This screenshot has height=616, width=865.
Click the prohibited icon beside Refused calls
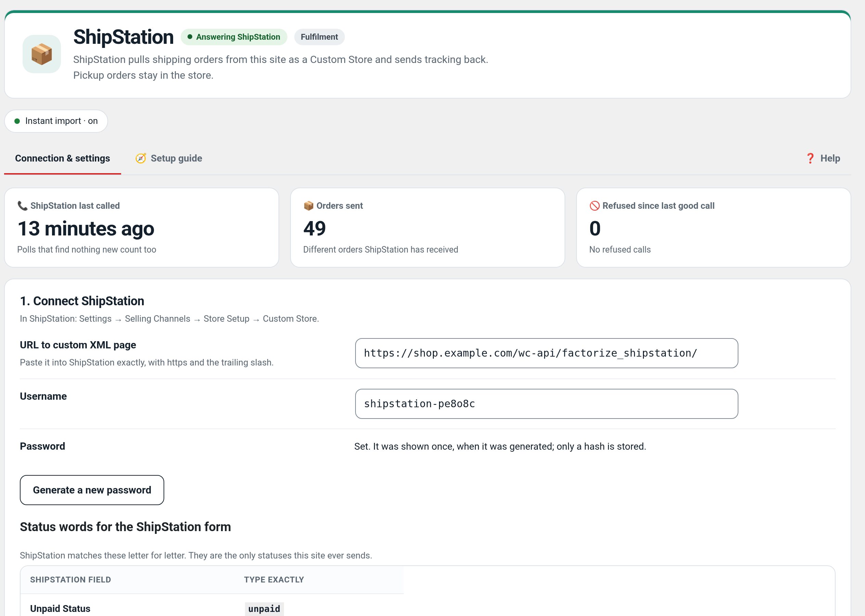[595, 206]
